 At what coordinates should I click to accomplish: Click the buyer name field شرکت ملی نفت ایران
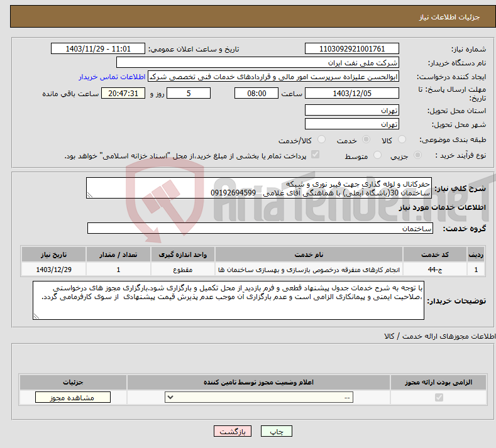pyautogui.click(x=258, y=63)
